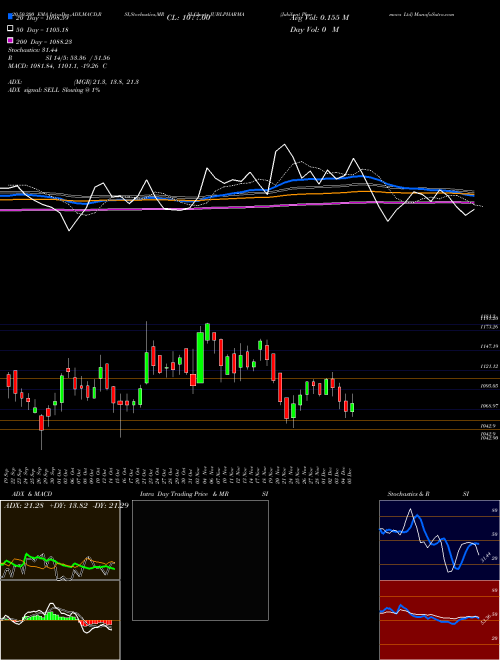The image size is (500, 660).
Task: Select the 'SI 14/3: 33.36 / 31.56' reading
Action: [x=78, y=58]
